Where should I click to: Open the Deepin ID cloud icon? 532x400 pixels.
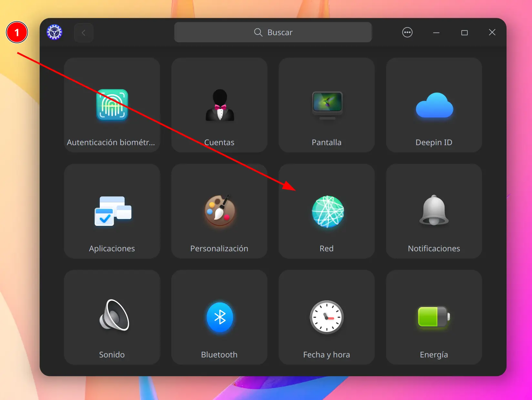tap(434, 105)
